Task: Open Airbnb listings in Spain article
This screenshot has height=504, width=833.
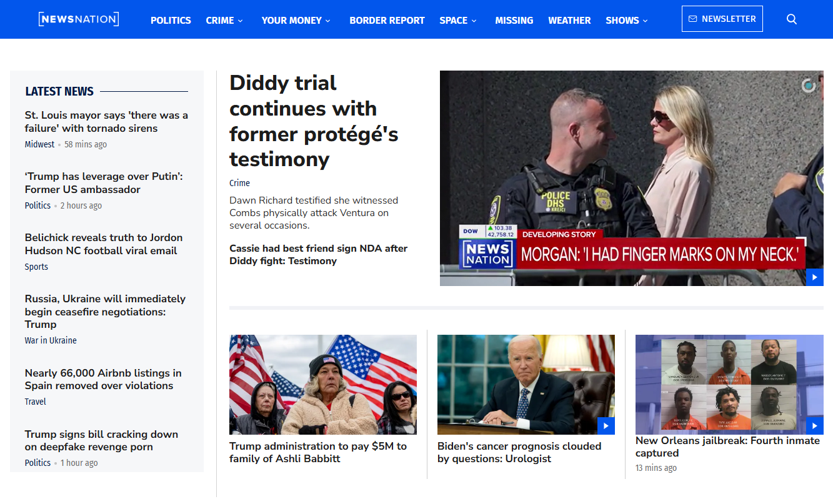Action: click(103, 379)
